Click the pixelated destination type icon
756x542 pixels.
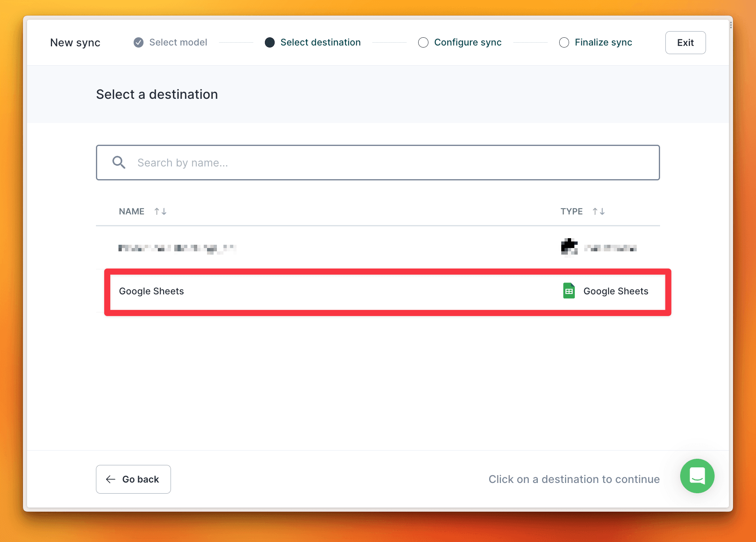tap(569, 247)
